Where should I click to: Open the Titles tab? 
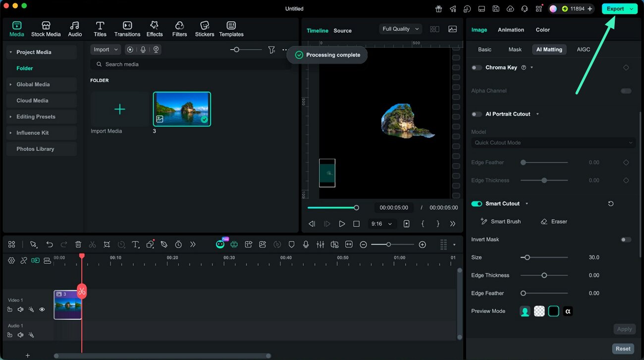click(x=100, y=29)
